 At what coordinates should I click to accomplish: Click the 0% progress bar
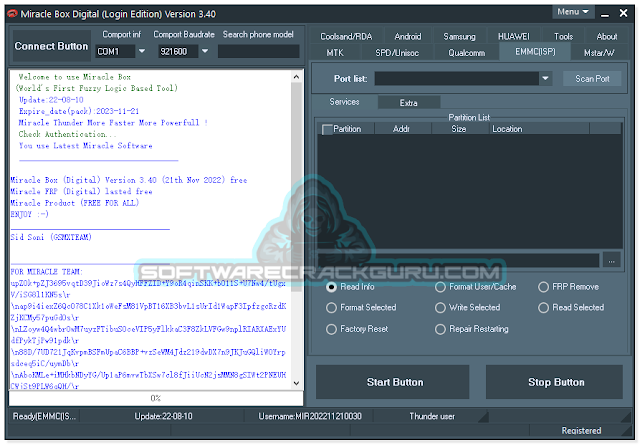pos(156,398)
